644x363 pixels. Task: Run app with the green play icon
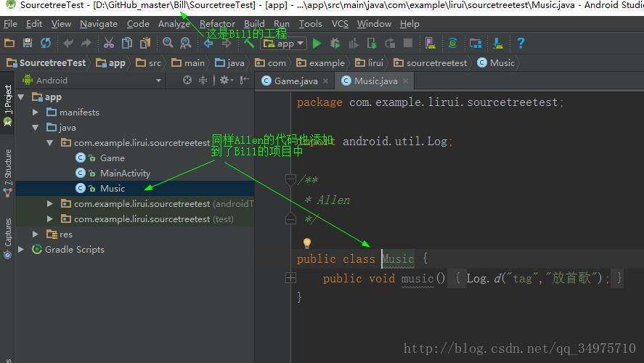pyautogui.click(x=317, y=43)
